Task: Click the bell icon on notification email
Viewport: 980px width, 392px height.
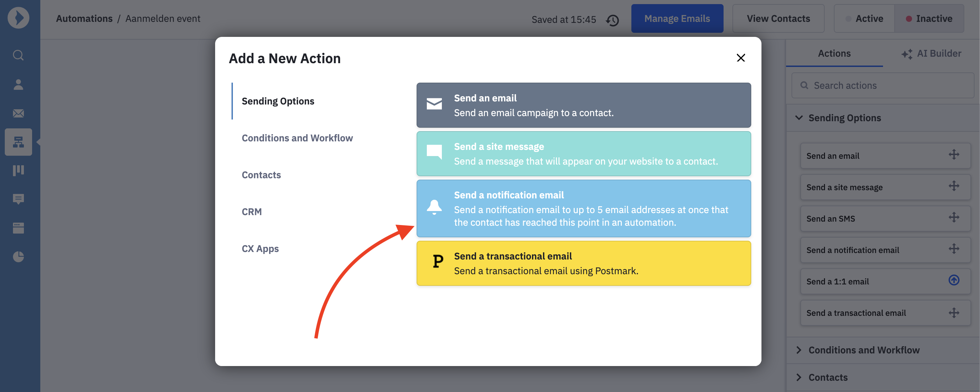Action: pos(434,207)
